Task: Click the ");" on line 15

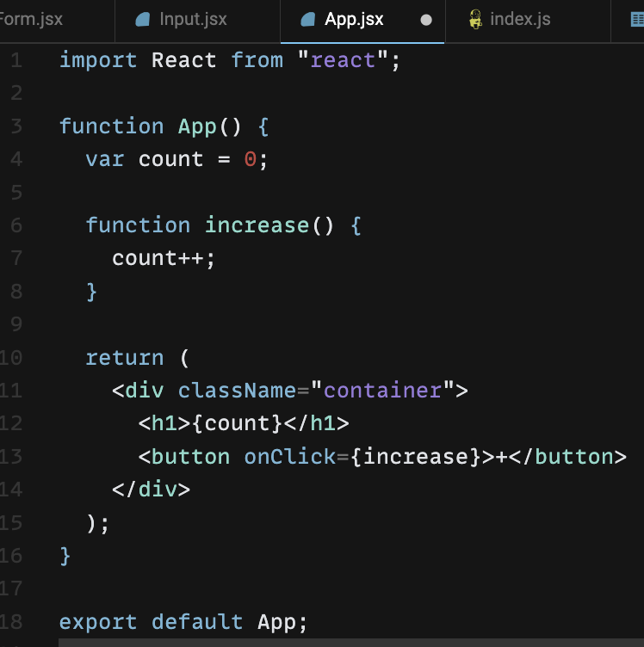Action: click(x=98, y=524)
